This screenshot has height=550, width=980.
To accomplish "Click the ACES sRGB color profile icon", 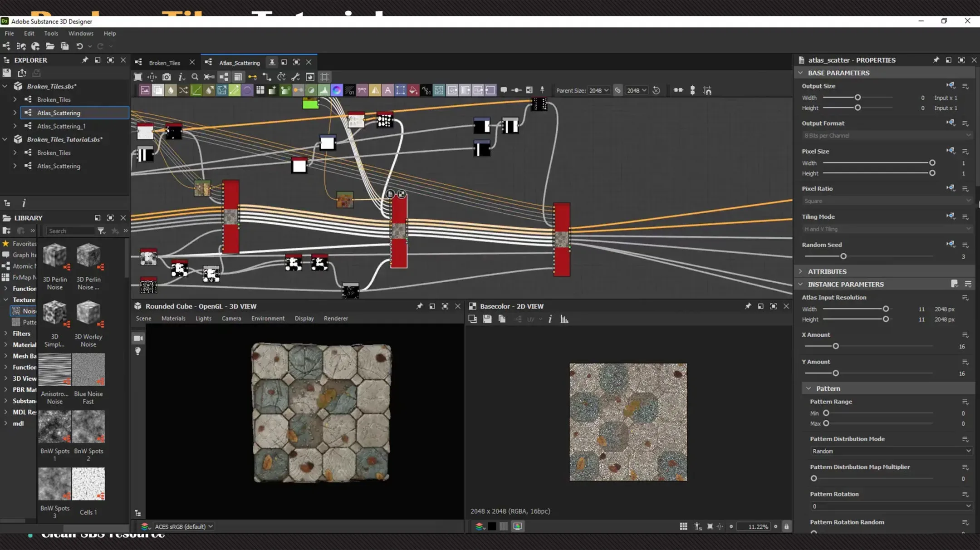I will tap(145, 526).
